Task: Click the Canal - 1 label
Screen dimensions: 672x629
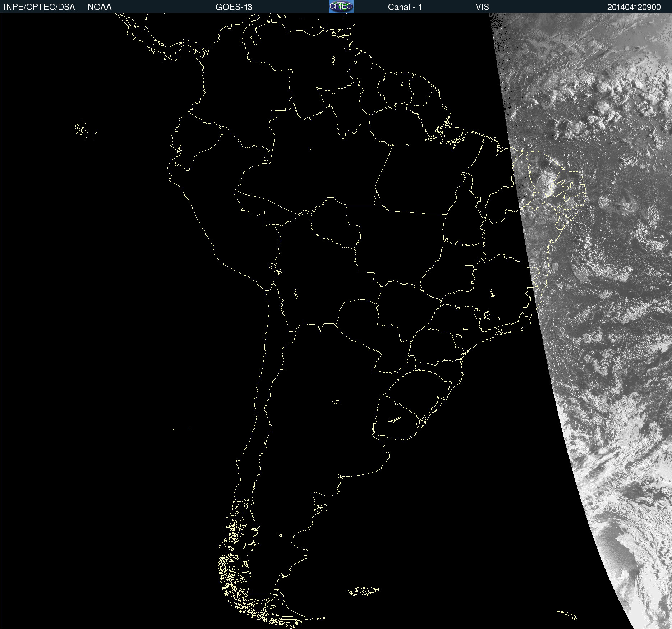Action: [405, 7]
